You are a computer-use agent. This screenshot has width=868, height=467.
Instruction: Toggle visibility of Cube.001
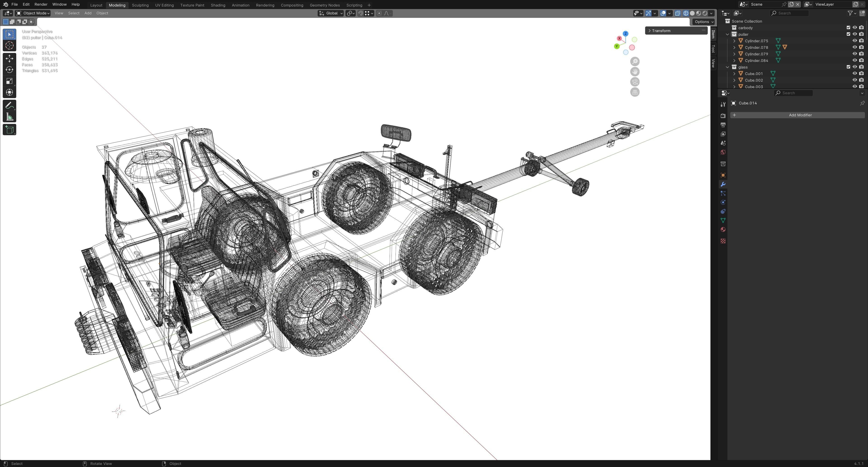(x=854, y=73)
